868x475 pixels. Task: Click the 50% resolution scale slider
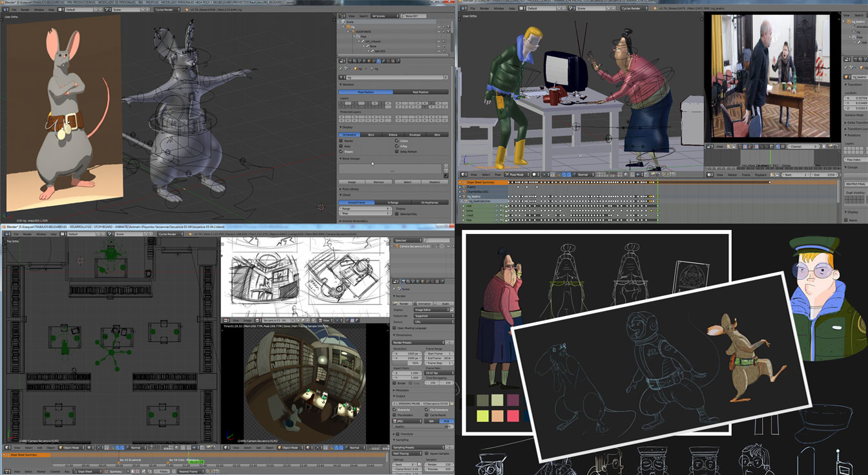[x=407, y=363]
